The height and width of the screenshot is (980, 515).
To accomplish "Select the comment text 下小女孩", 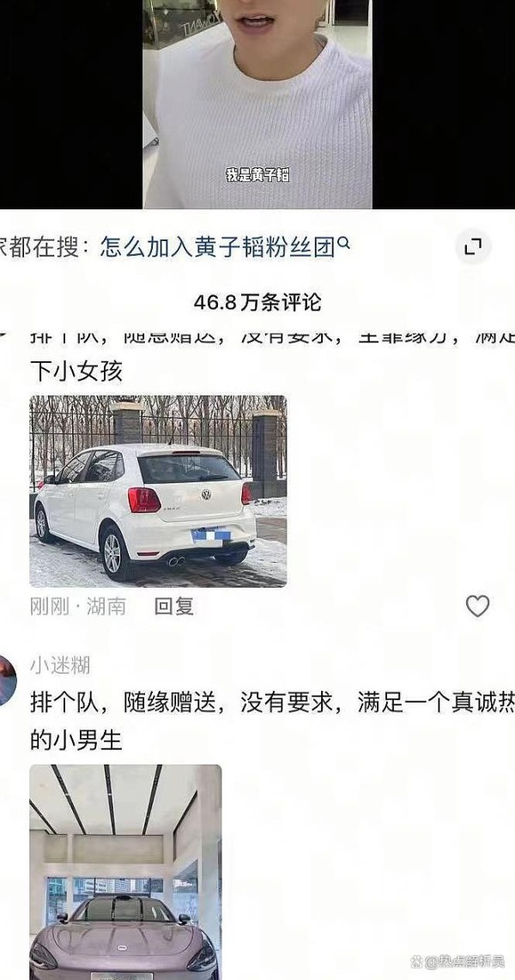I will pos(76,372).
